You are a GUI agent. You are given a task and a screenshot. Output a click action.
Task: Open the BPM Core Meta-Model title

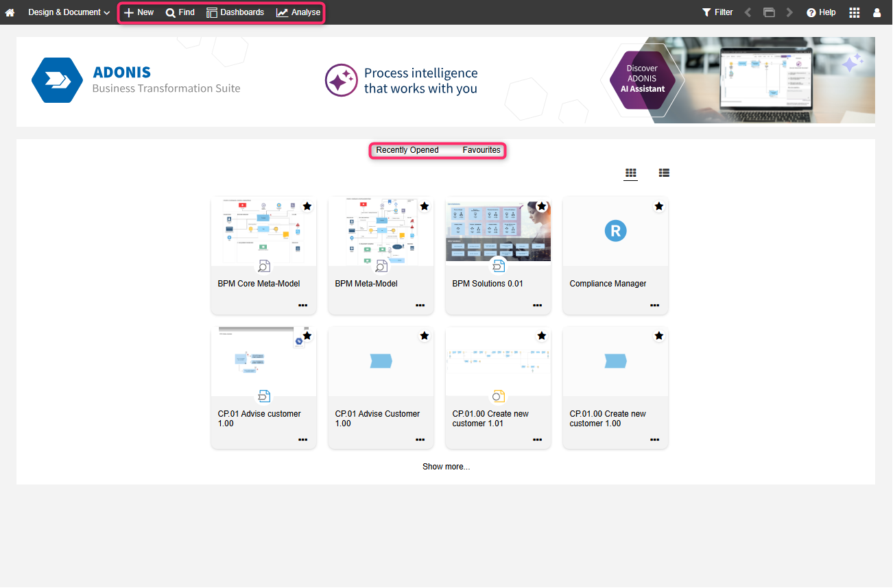click(x=259, y=284)
